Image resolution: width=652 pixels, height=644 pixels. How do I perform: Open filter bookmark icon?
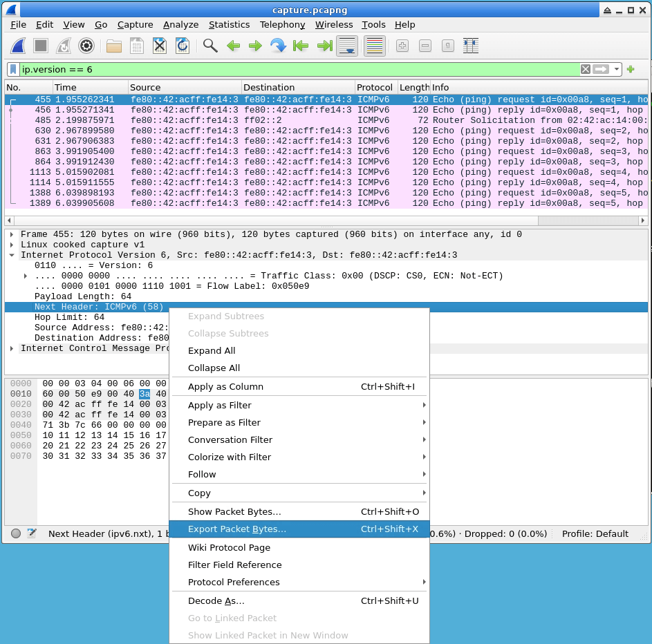13,69
